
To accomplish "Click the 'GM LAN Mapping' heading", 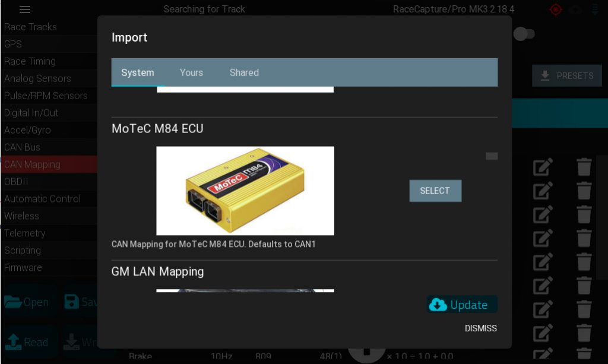I will click(157, 271).
